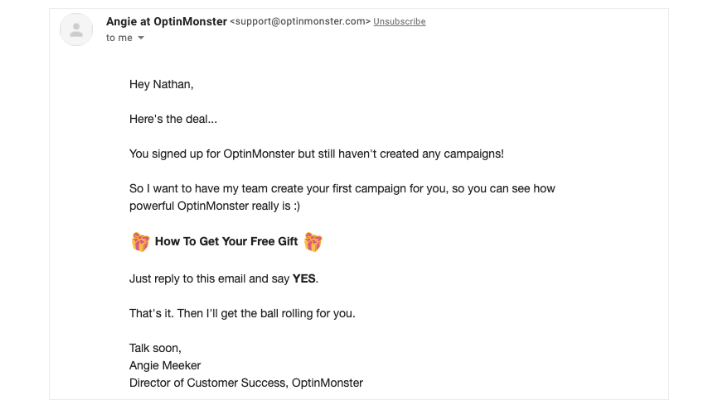
Task: Click the gift emoji after the heading
Action: coord(314,241)
